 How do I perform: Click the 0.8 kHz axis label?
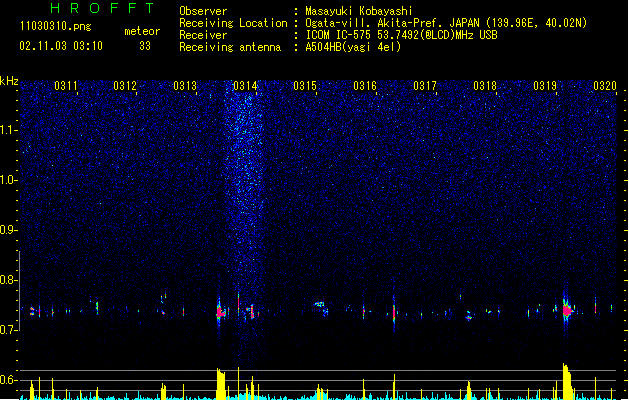(x=9, y=280)
